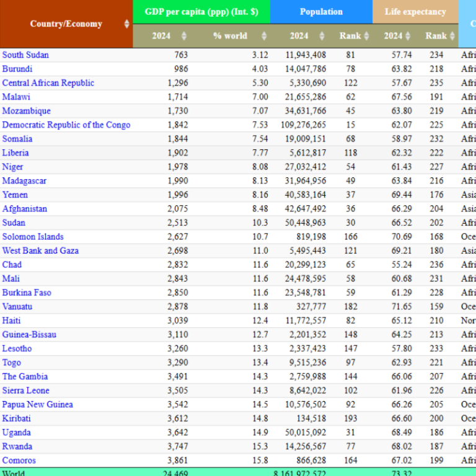The image size is (476, 476).
Task: Open the Papua New Guinea link
Action: 38,405
